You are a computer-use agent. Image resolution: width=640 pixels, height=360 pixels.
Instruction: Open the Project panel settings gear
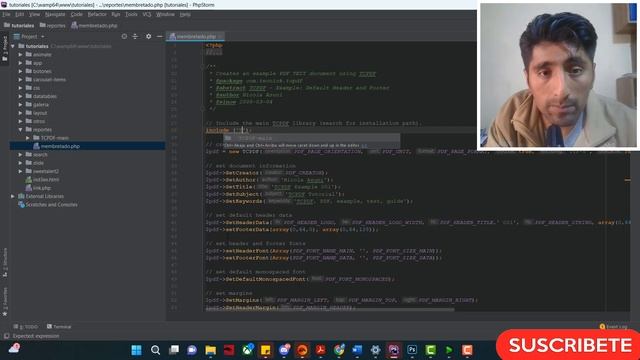point(149,36)
